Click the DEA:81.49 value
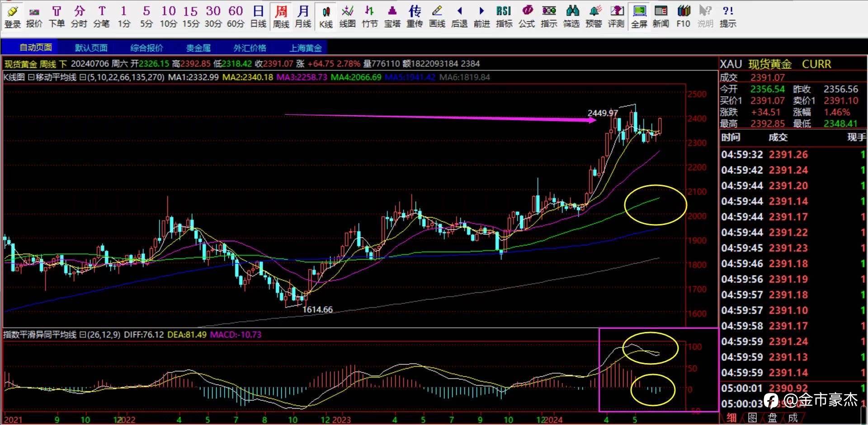 click(187, 335)
